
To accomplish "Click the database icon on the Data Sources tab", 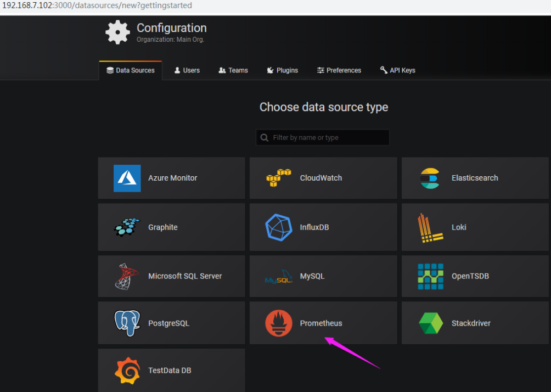I will (x=110, y=70).
